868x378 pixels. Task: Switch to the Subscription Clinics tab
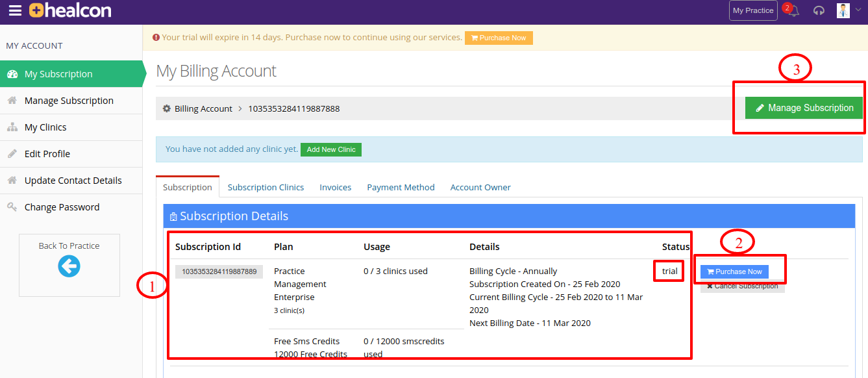click(266, 187)
